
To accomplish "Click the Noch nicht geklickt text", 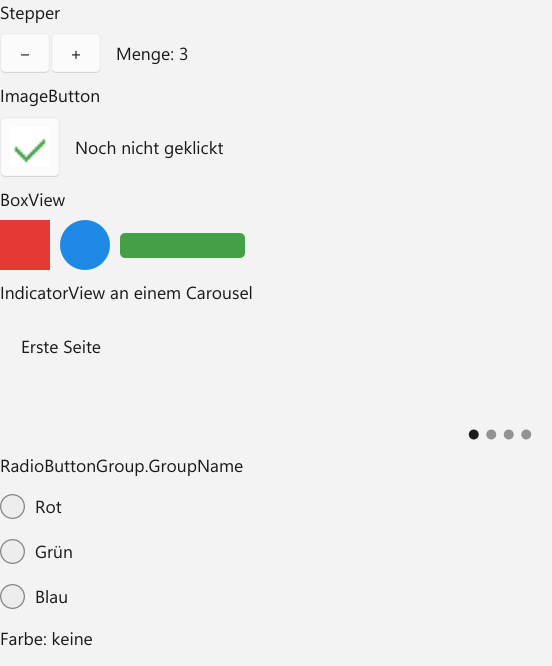I will pos(149,148).
